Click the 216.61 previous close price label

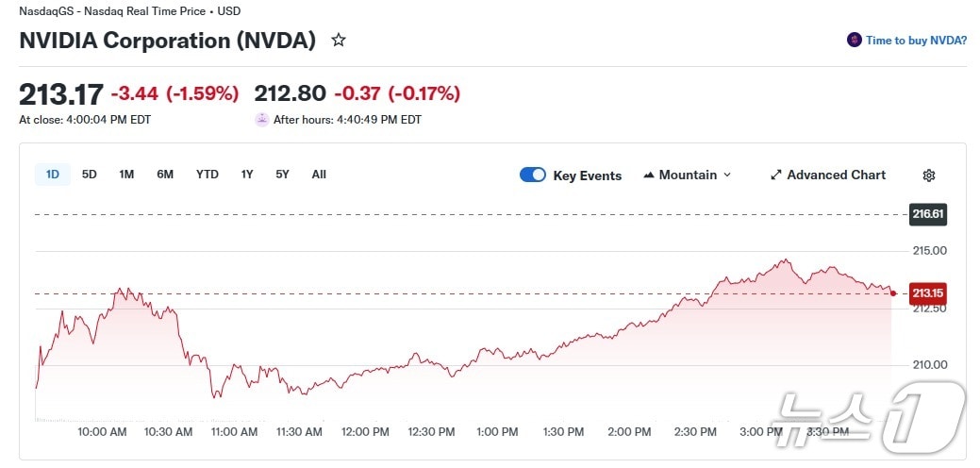927,214
